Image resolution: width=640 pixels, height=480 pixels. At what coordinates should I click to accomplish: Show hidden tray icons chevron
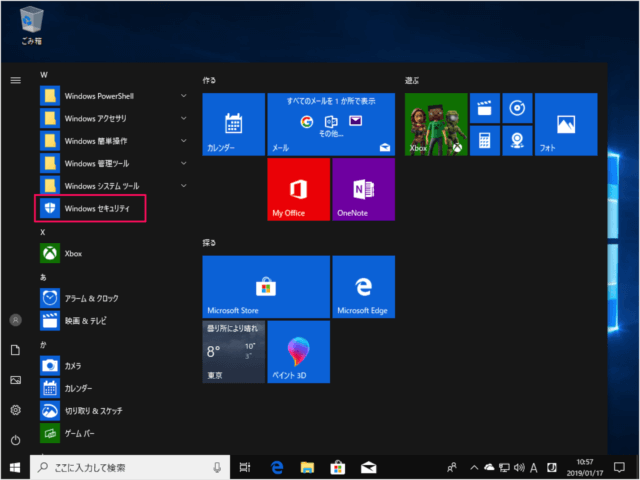point(474,467)
